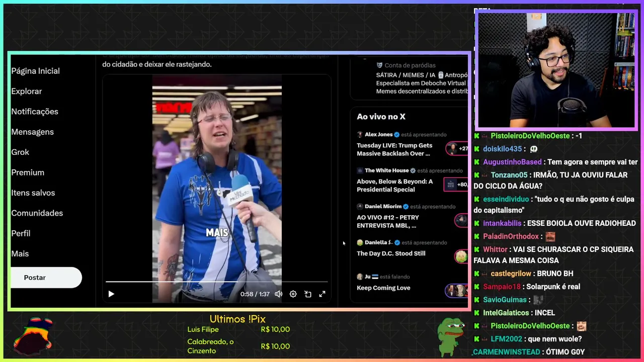This screenshot has height=362, width=644.
Task: Click Alex Jones avatar icon
Action: pos(360,135)
